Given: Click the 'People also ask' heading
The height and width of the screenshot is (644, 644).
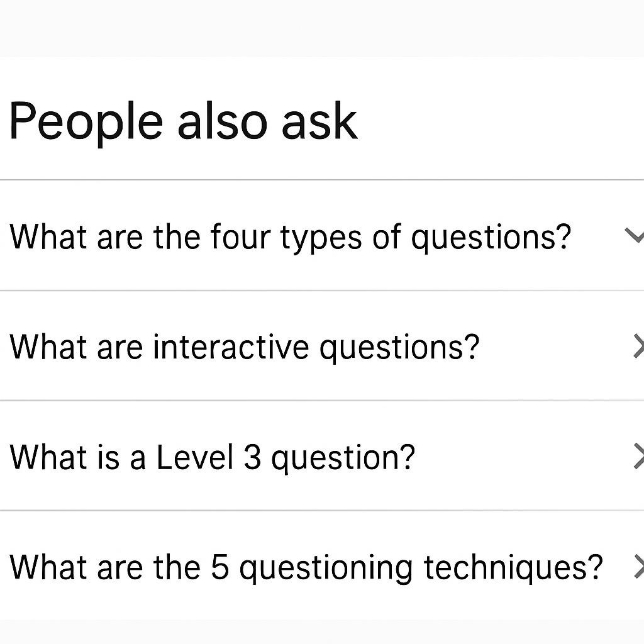Looking at the screenshot, I should 183,120.
